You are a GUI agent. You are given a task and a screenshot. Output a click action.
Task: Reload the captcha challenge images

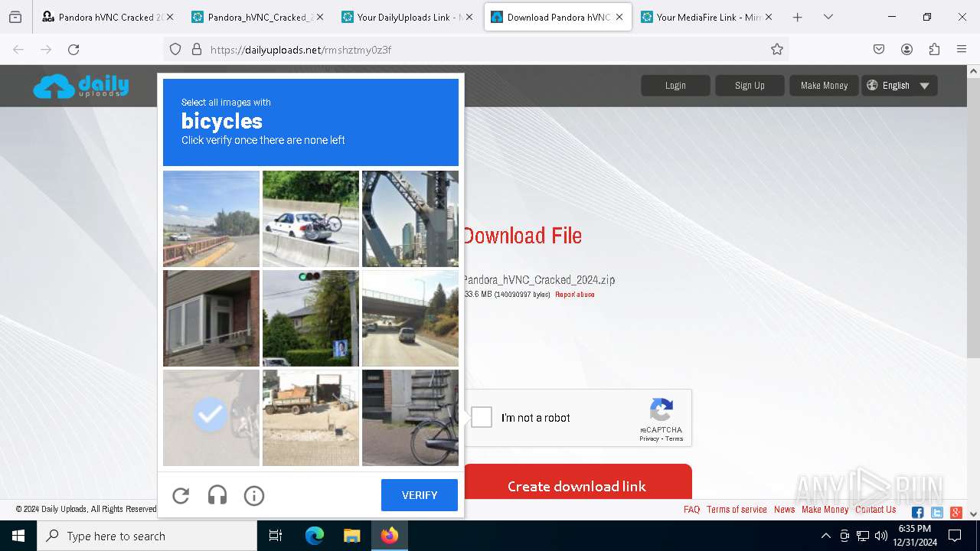[x=181, y=496]
